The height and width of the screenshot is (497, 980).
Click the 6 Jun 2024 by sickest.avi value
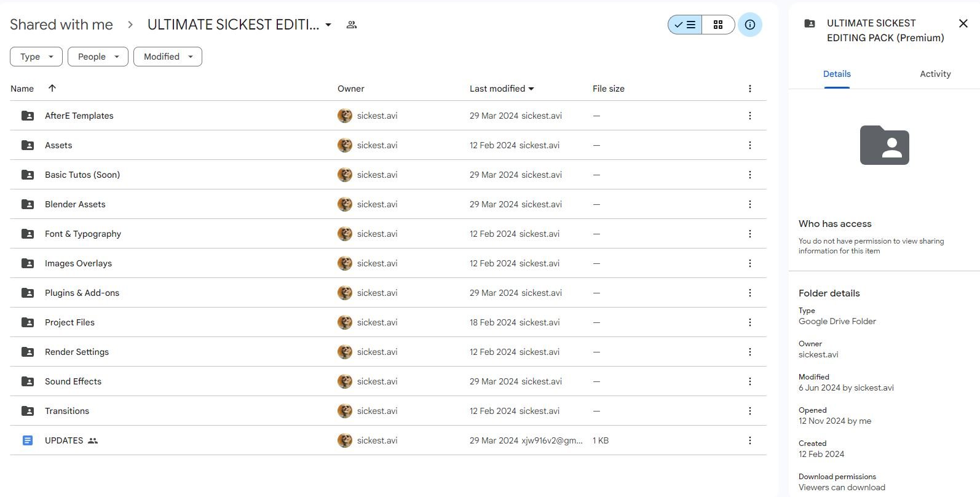click(x=846, y=388)
